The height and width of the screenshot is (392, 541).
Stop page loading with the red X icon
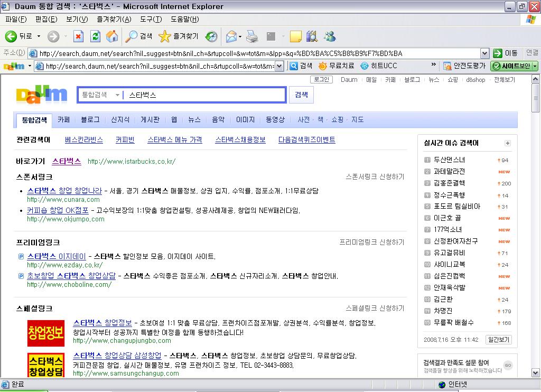[79, 36]
